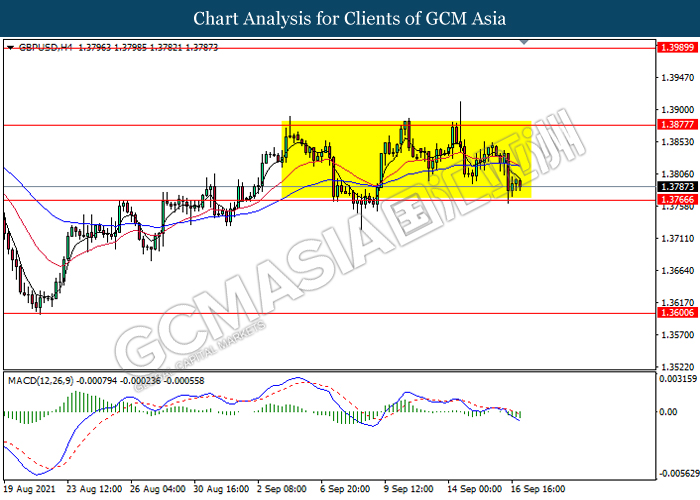The width and height of the screenshot is (700, 500).
Task: Click the 16 Sep 16:00 time label
Action: click(x=538, y=489)
